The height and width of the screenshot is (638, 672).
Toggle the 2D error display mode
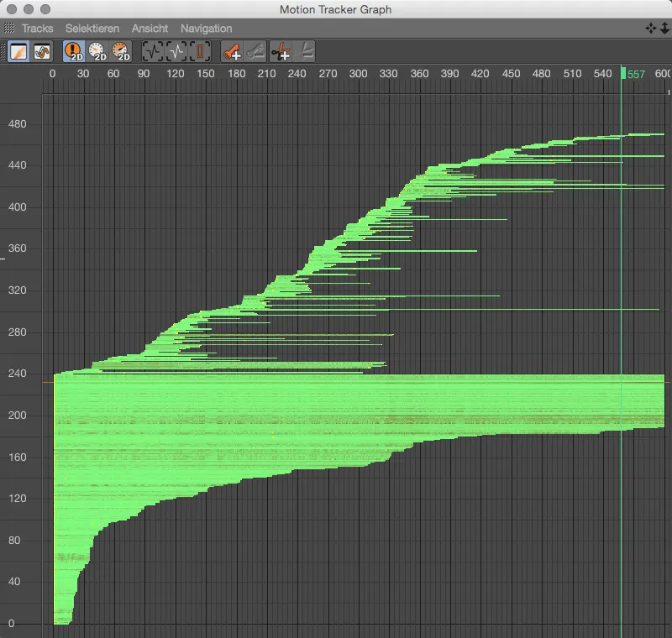tap(74, 52)
